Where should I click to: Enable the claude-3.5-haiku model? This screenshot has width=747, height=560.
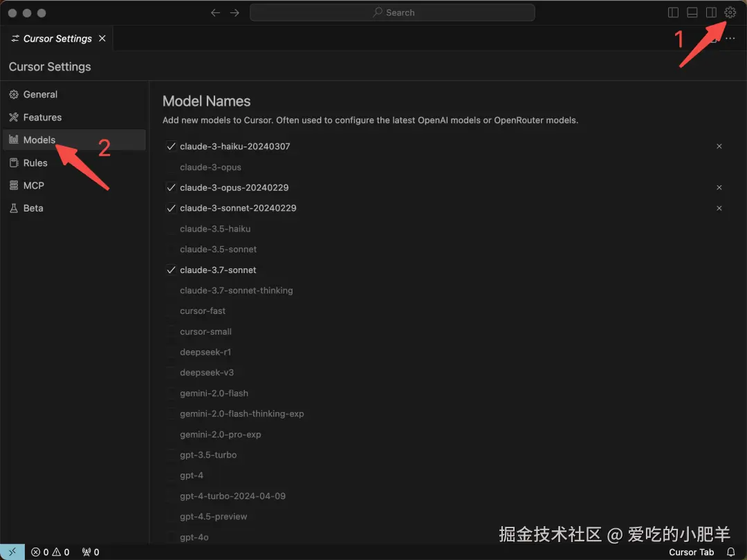coord(171,229)
